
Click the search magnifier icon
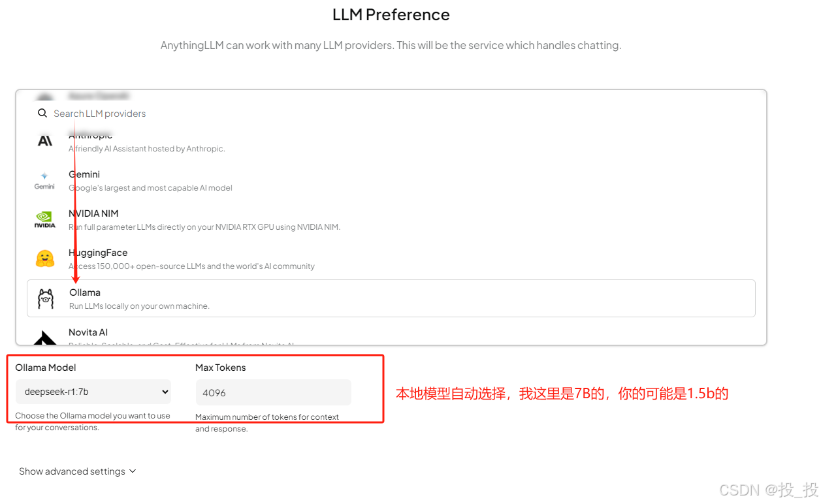point(42,113)
